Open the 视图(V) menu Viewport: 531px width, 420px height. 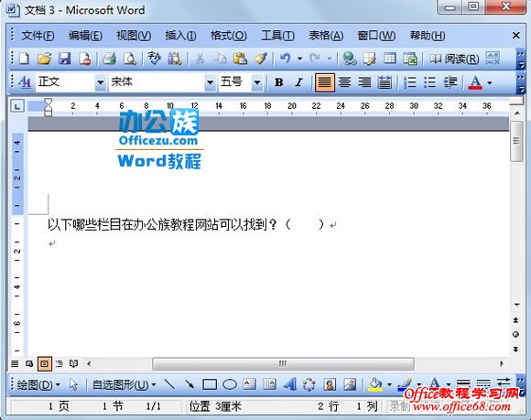(x=134, y=36)
